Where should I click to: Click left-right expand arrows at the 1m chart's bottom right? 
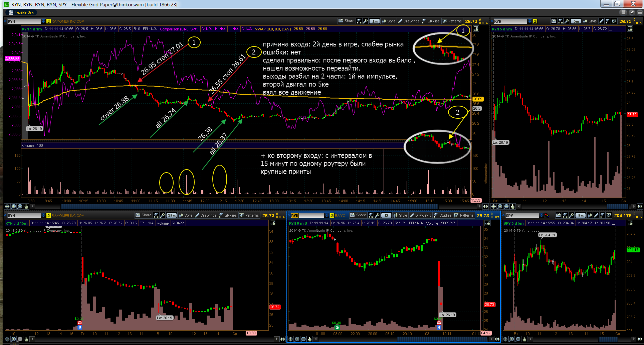tap(485, 206)
